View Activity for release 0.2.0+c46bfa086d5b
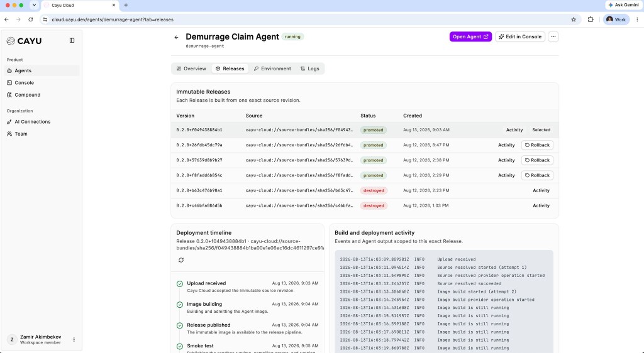 point(541,206)
